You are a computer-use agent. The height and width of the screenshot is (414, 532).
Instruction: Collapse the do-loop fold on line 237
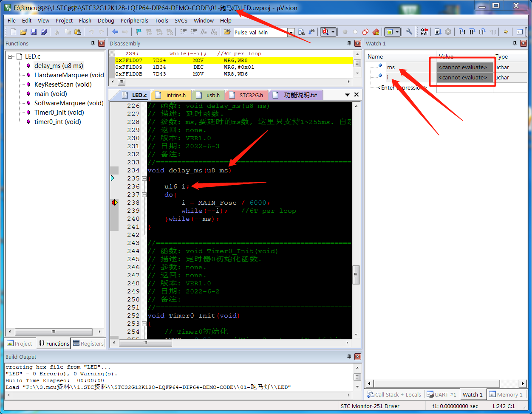pos(144,194)
